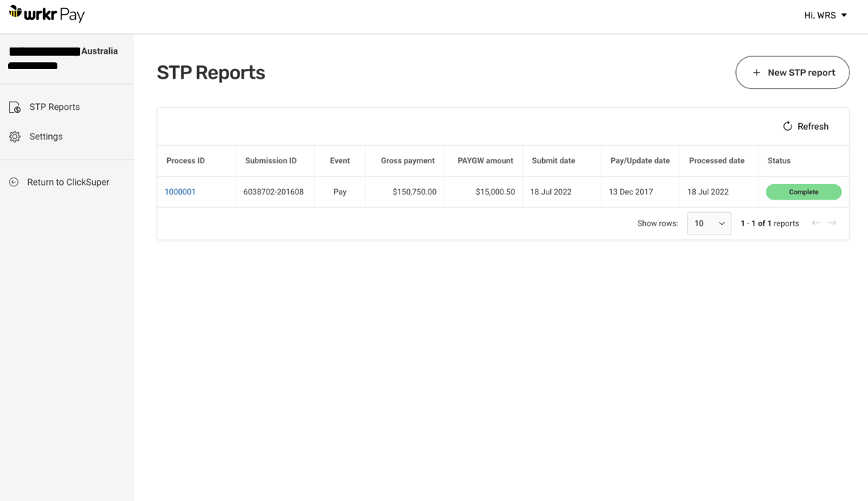Switch to STP Reports in the sidebar
This screenshot has width=868, height=501.
click(x=55, y=106)
